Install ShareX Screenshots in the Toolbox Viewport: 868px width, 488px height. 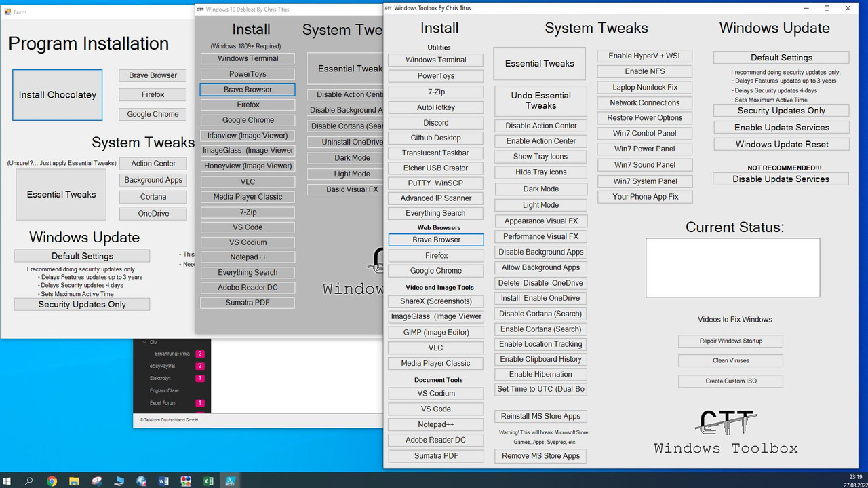[436, 301]
